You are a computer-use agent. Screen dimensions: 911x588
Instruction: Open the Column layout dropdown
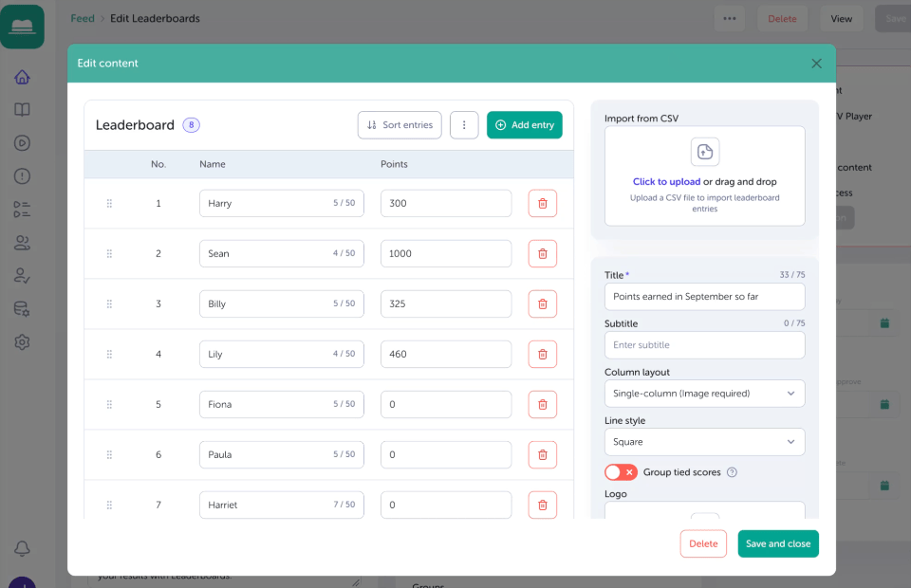click(x=705, y=394)
